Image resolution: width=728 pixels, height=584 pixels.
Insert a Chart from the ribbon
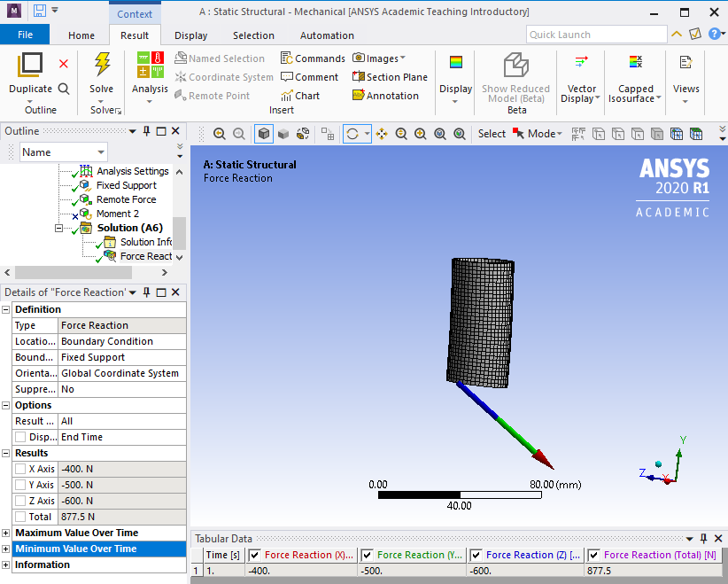(x=299, y=96)
